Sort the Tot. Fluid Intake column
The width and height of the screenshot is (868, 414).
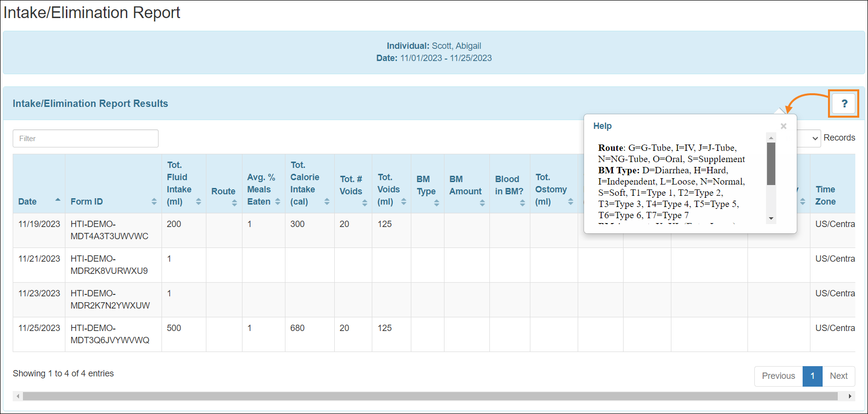pos(199,202)
